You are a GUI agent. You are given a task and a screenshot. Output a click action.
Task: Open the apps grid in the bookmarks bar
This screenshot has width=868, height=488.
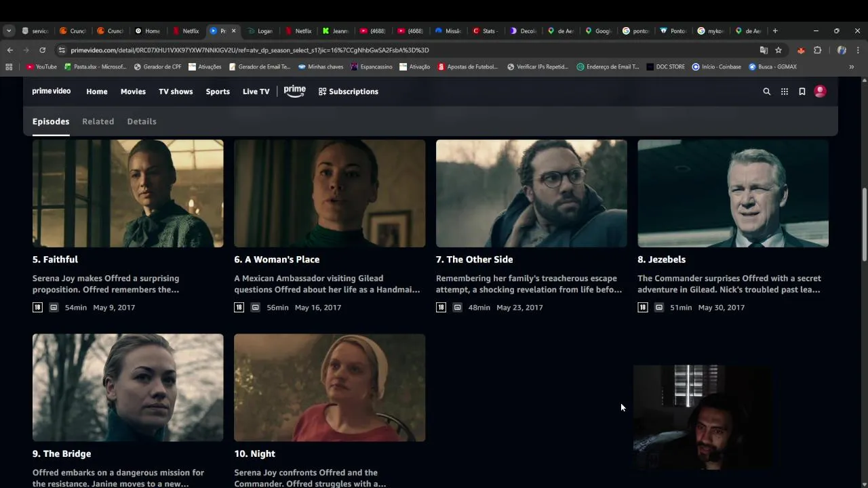[9, 67]
